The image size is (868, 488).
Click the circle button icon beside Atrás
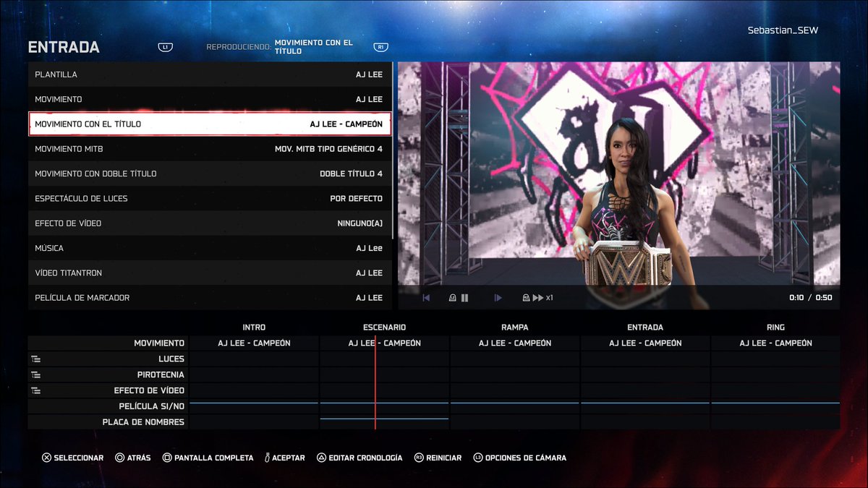[x=119, y=458]
